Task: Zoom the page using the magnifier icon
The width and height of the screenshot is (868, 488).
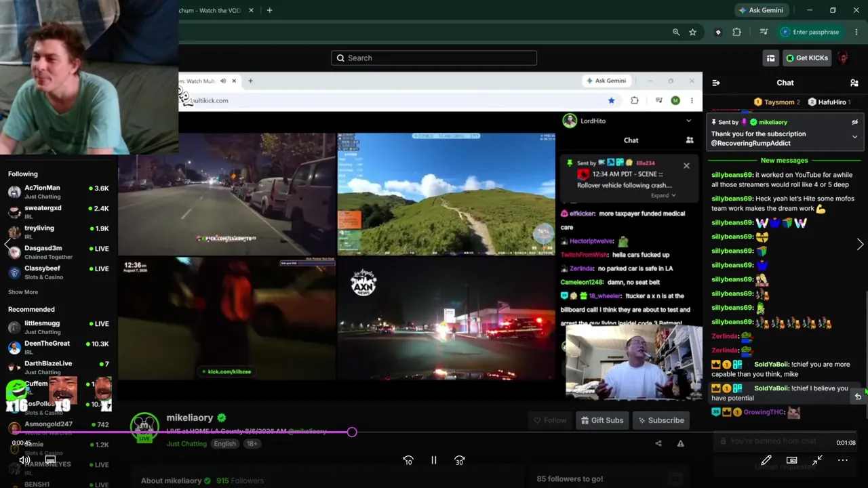Action: (x=676, y=32)
